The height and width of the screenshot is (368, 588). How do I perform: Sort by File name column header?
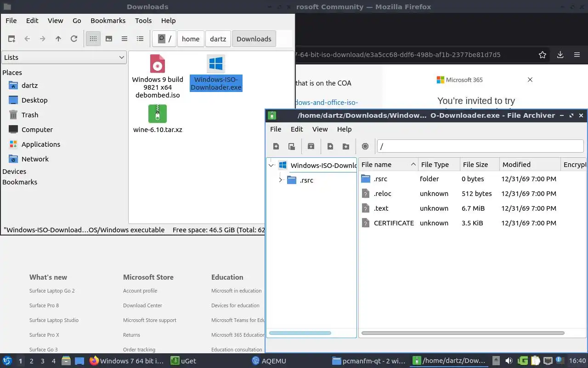coord(388,165)
